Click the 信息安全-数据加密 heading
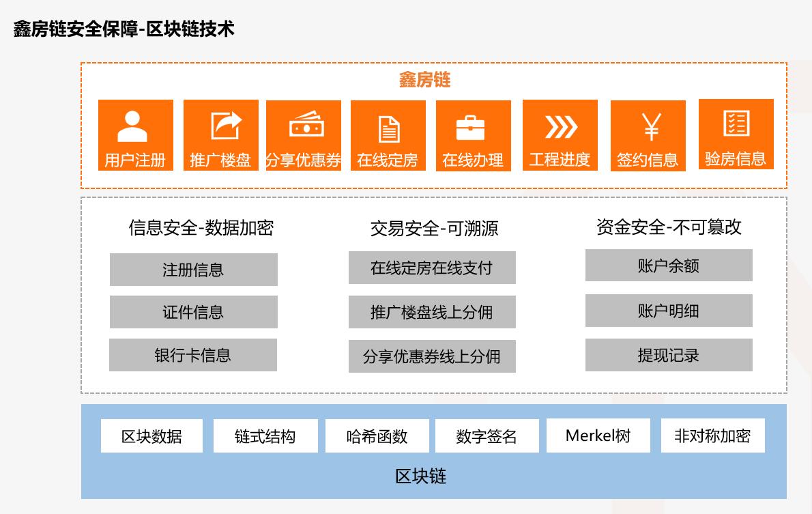 201,228
